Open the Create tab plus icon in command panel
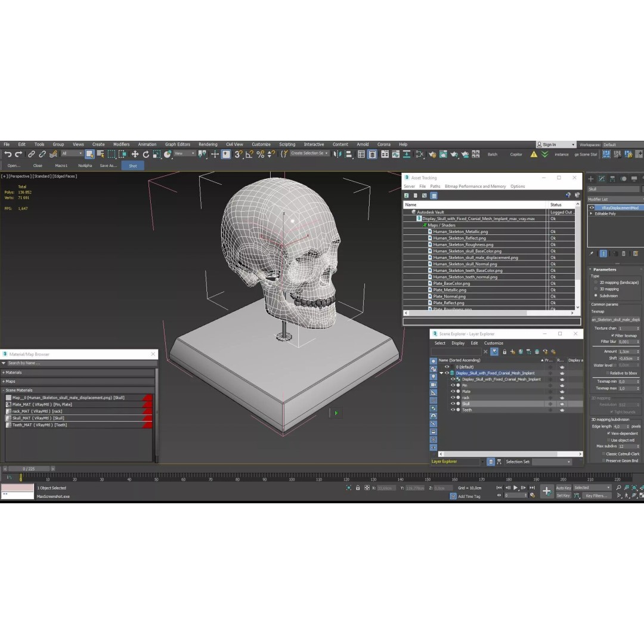The image size is (644, 644). (590, 179)
